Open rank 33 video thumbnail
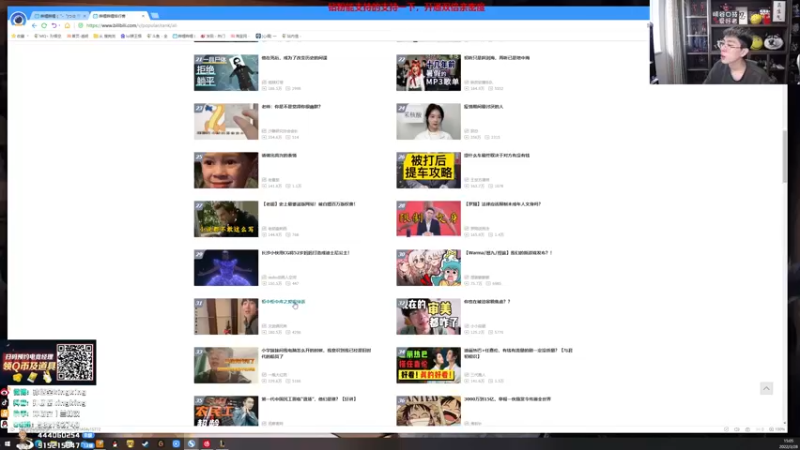This screenshot has height=450, width=800. [x=226, y=365]
